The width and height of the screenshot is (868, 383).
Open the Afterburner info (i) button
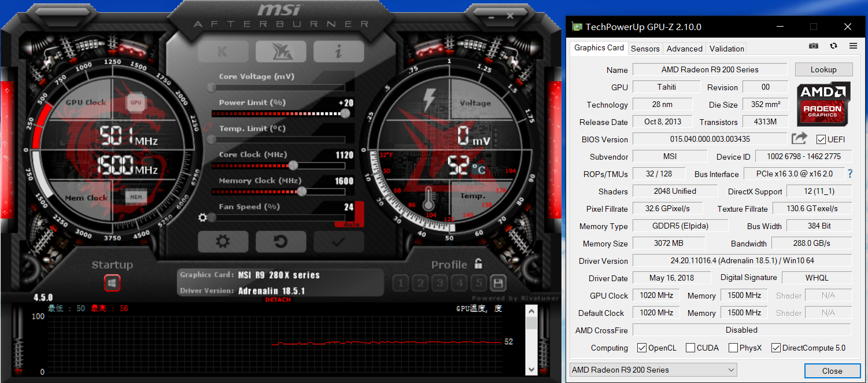[338, 51]
